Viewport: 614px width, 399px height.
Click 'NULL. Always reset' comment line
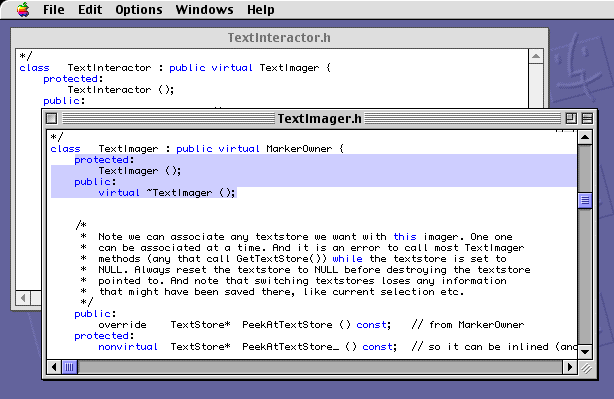[314, 270]
